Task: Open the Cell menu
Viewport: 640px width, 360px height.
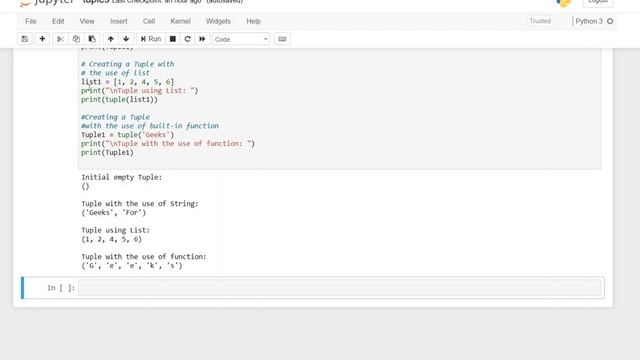Action: [x=149, y=21]
